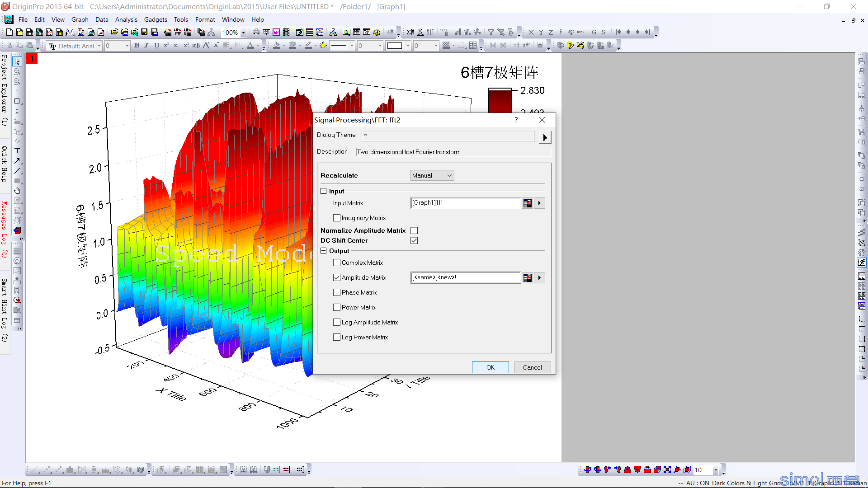Enable the Log Power Matrix checkbox
Image resolution: width=868 pixels, height=488 pixels.
337,337
